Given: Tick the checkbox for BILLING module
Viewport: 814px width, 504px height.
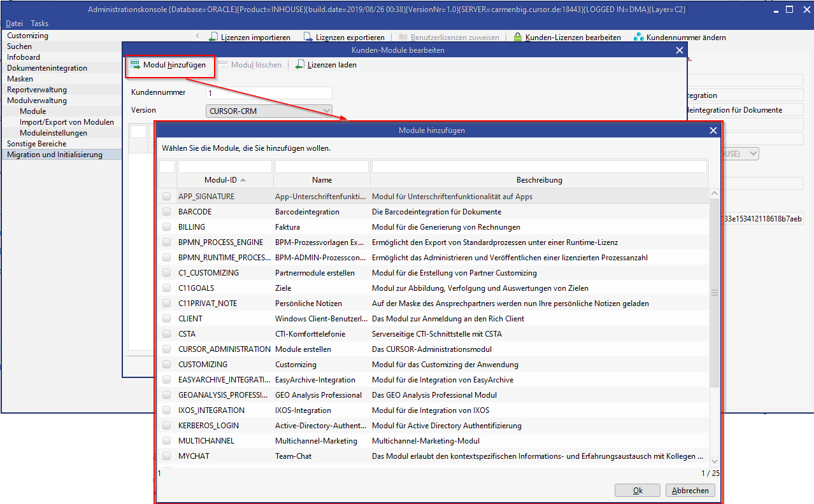Looking at the screenshot, I should (166, 227).
